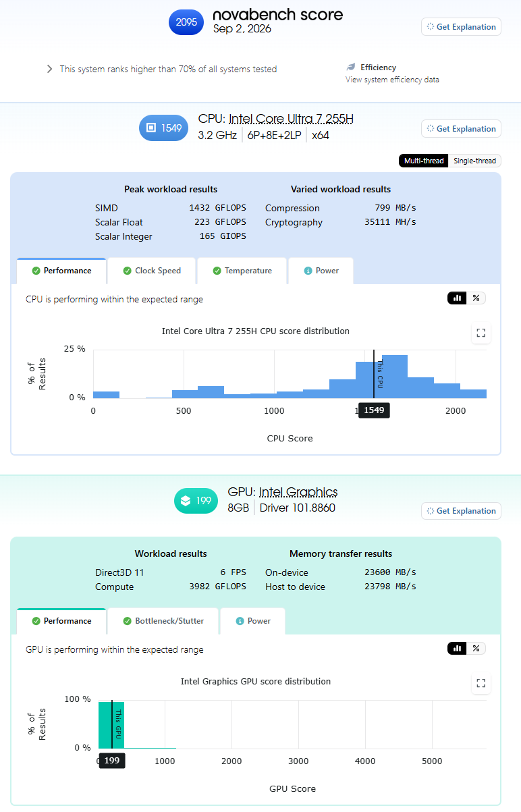Open the GPU Power tab

[x=253, y=621]
